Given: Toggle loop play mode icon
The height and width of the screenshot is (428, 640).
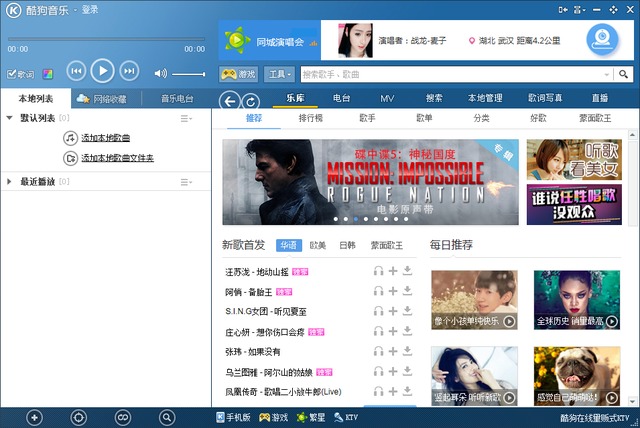Looking at the screenshot, I should pos(122,417).
